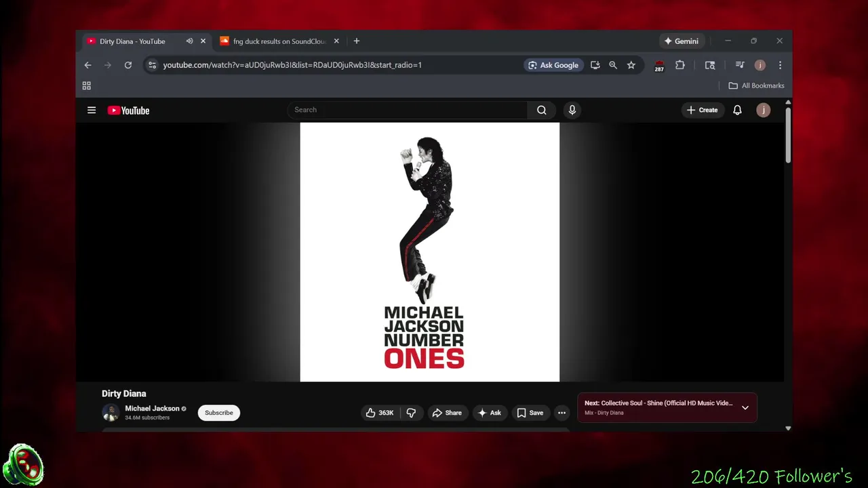Open a new tab

(x=357, y=41)
